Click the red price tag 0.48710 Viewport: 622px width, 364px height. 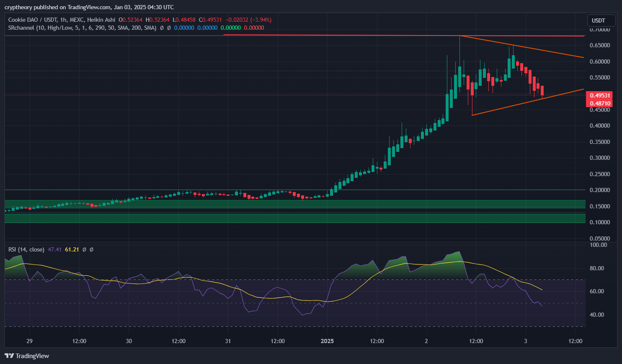click(x=599, y=103)
